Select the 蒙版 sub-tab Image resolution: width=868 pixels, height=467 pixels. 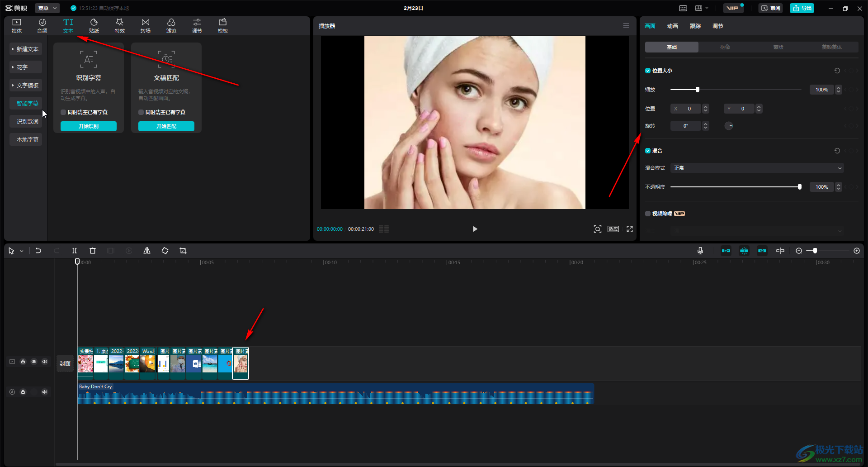coord(778,47)
